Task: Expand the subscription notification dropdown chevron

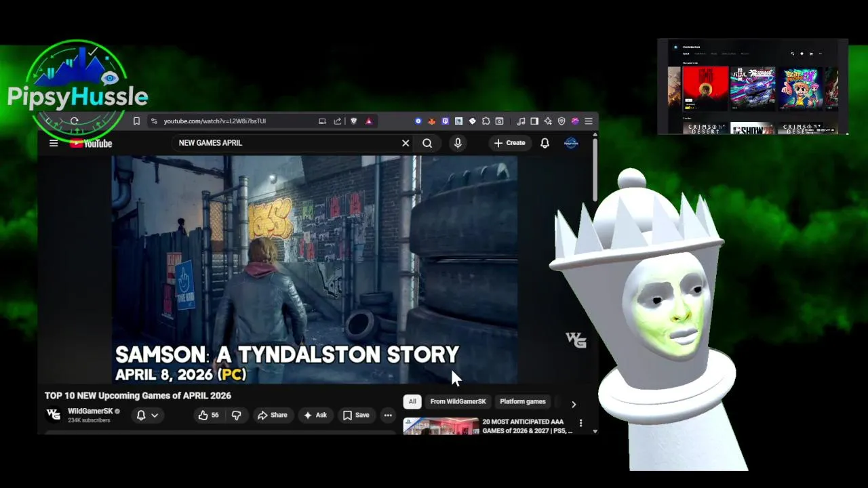Action: point(155,415)
